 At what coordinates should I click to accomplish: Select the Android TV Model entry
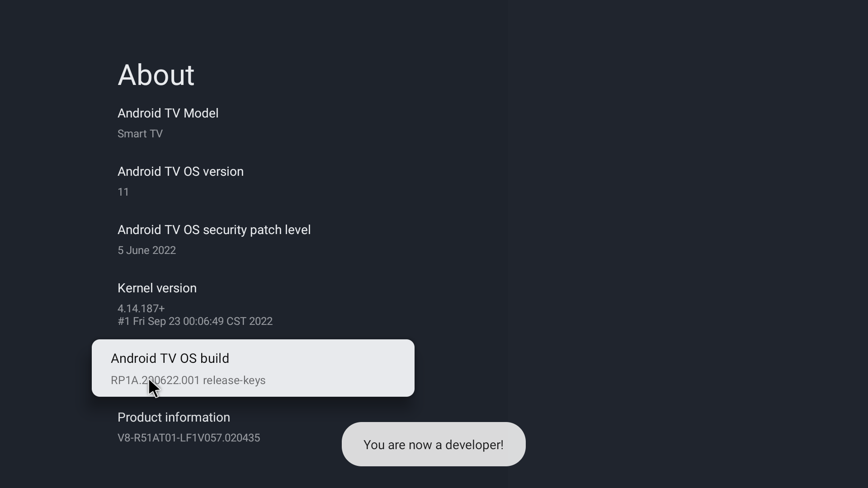[x=168, y=113]
